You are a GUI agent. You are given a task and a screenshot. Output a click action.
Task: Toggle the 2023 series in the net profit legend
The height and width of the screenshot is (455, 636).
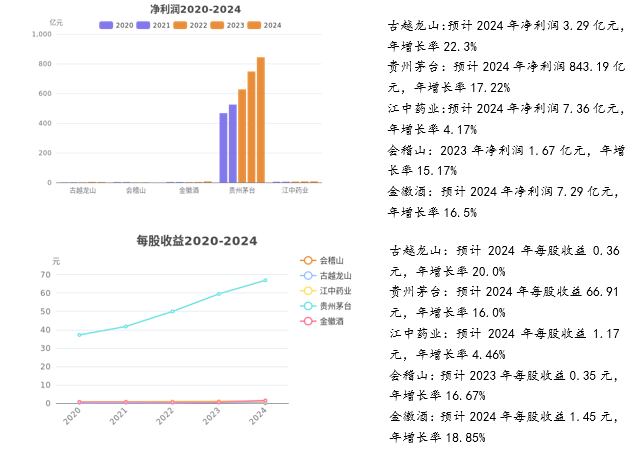(x=228, y=25)
